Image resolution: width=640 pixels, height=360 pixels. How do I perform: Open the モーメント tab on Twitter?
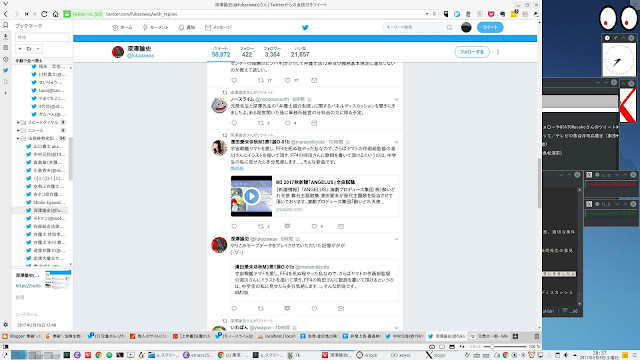[155, 27]
